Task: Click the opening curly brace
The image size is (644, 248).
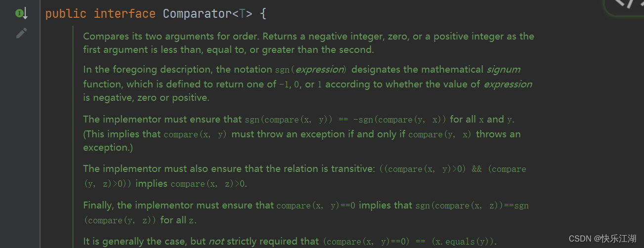Action: pos(263,14)
